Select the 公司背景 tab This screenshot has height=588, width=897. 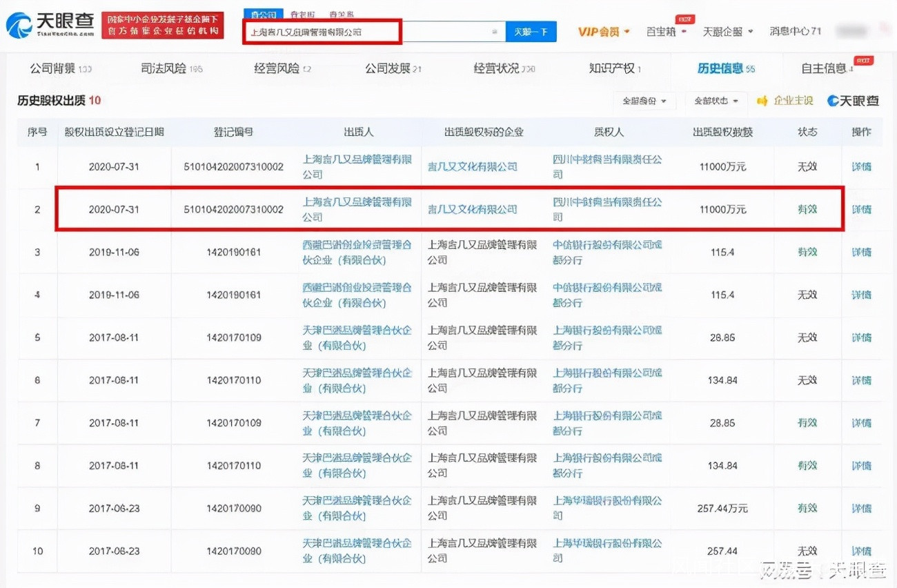60,68
